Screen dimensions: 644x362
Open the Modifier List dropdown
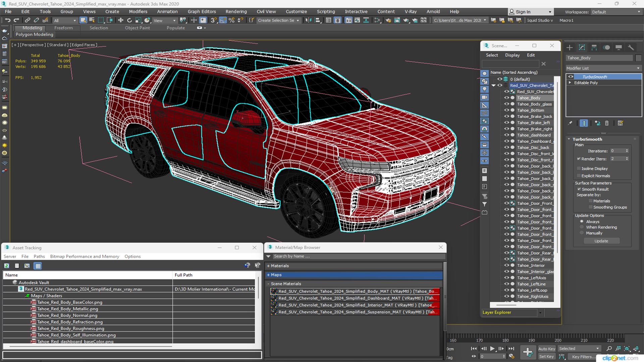coord(603,68)
